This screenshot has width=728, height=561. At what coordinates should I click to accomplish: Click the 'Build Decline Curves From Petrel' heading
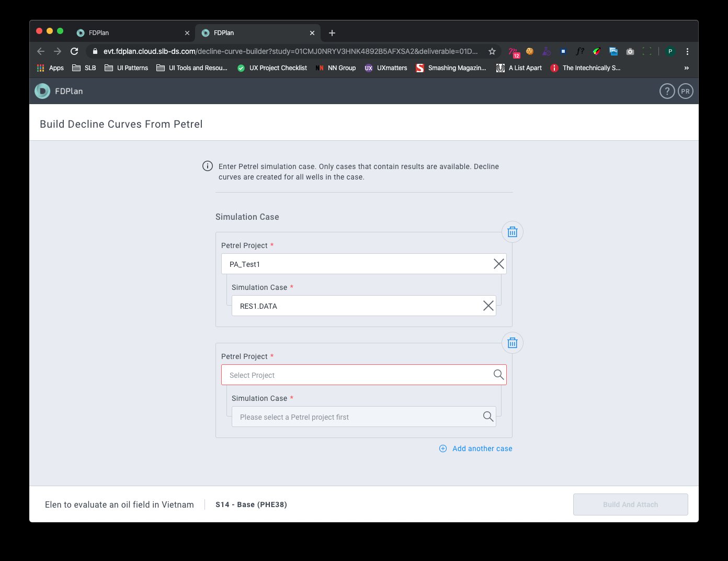pos(121,124)
